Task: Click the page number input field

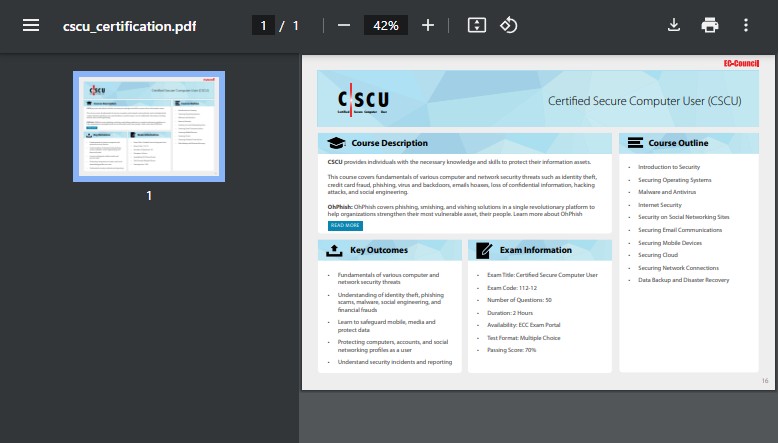Action: click(263, 25)
